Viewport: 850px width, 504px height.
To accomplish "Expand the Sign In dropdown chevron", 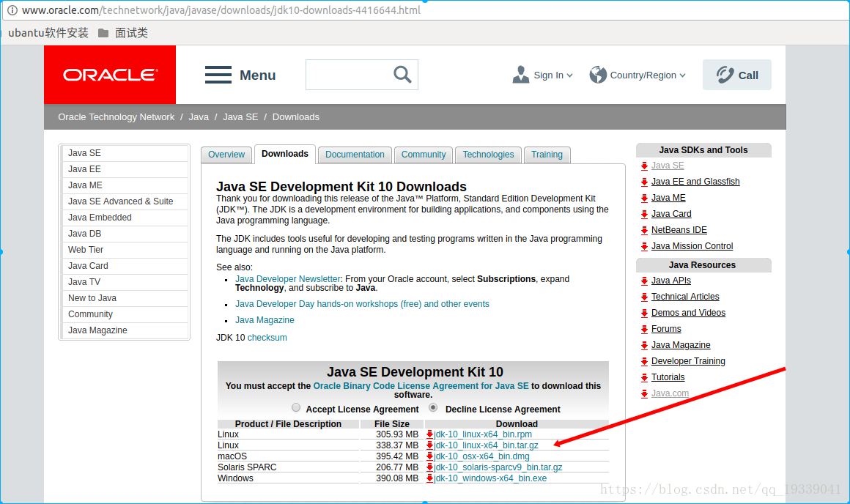I will coord(570,75).
